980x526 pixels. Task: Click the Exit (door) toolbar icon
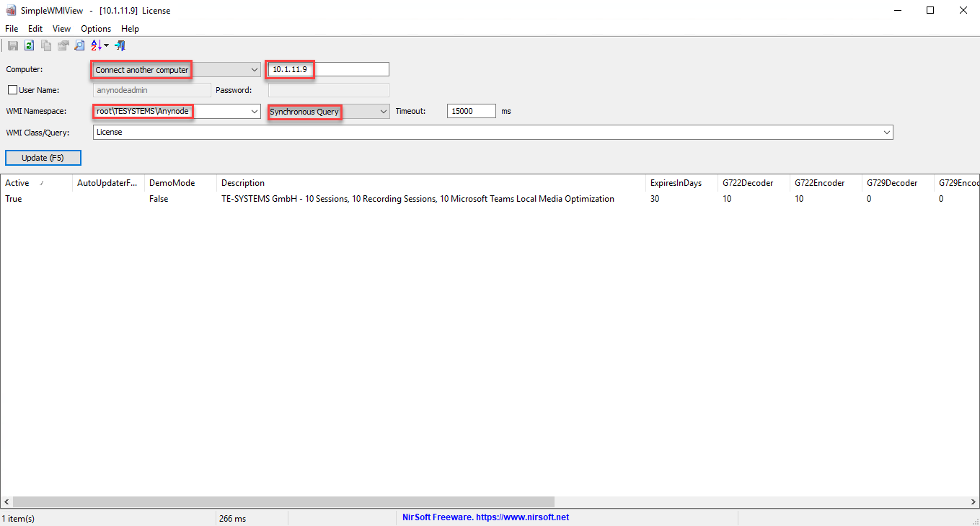[120, 45]
